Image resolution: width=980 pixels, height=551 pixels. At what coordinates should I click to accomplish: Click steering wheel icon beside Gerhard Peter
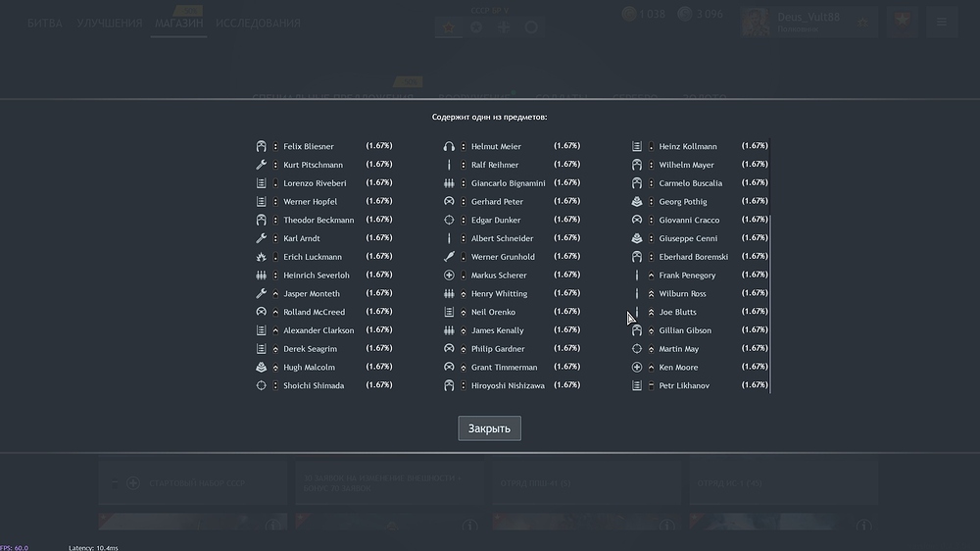click(x=449, y=201)
